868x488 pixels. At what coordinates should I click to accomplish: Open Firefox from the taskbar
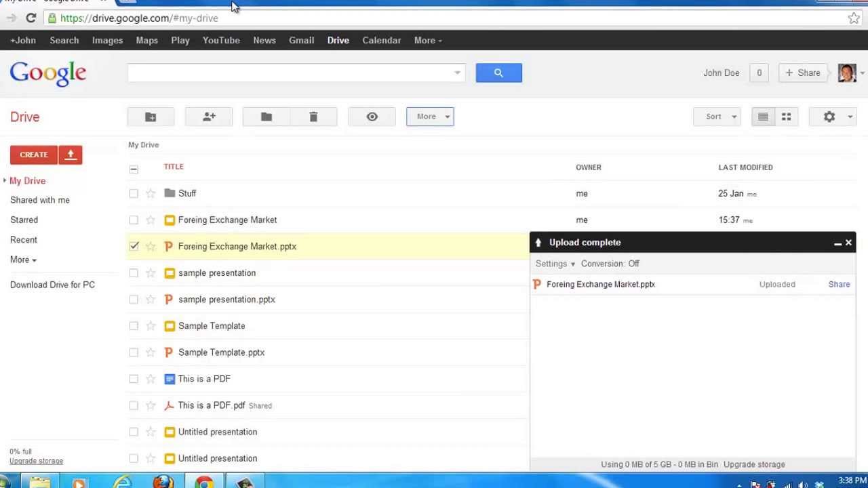(163, 483)
